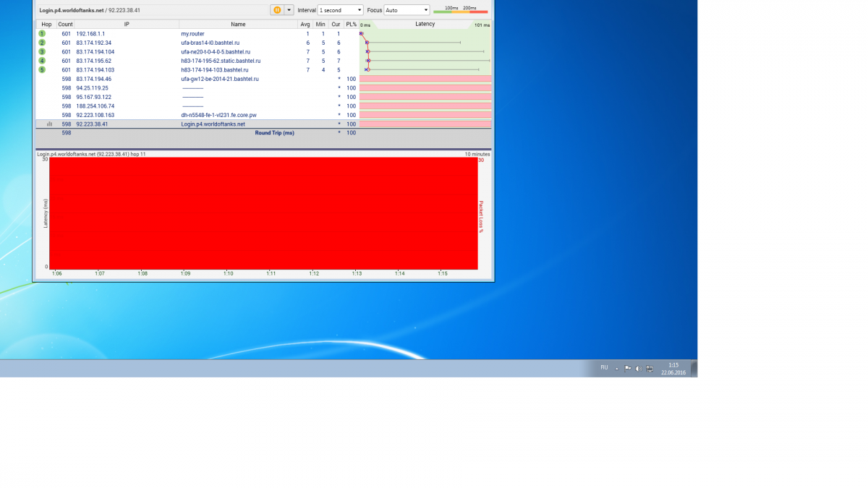This screenshot has height=488, width=868.
Task: Click the Min column header
Action: click(320, 25)
